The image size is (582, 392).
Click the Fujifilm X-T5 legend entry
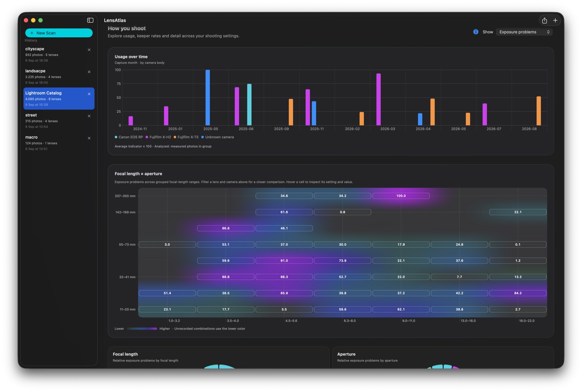(186, 137)
